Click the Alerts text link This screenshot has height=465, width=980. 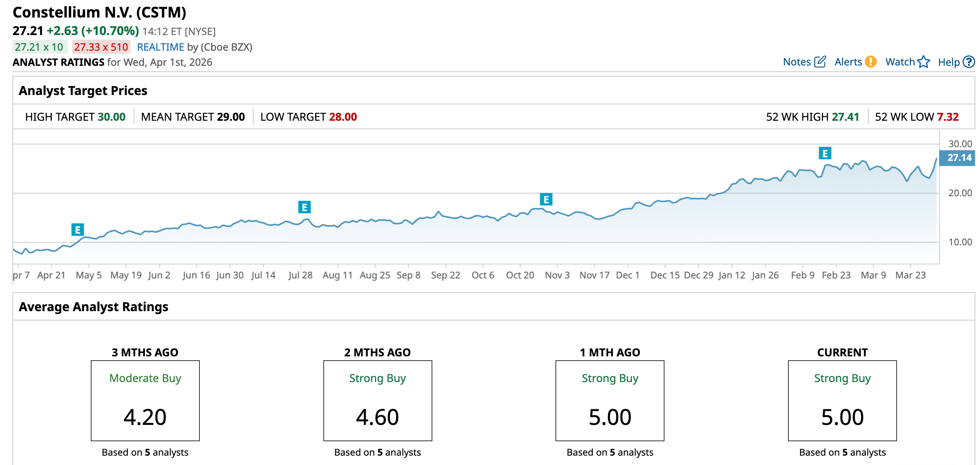click(x=848, y=62)
